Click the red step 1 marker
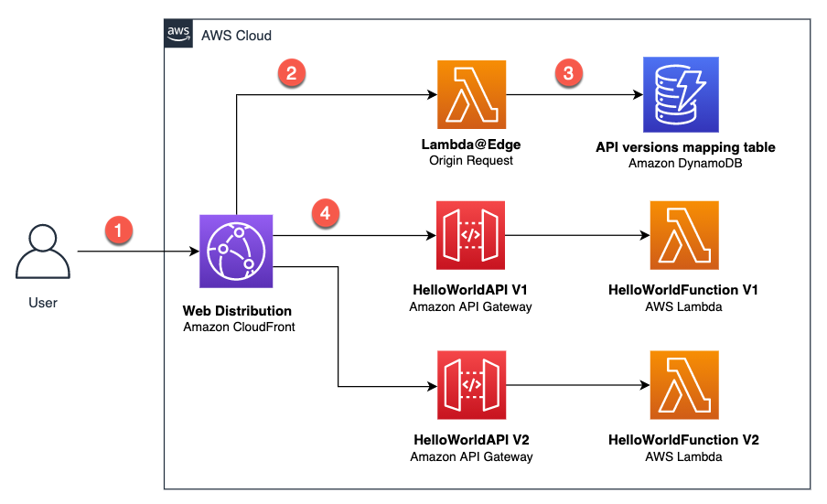Viewport: 827px width, 504px height. click(118, 231)
